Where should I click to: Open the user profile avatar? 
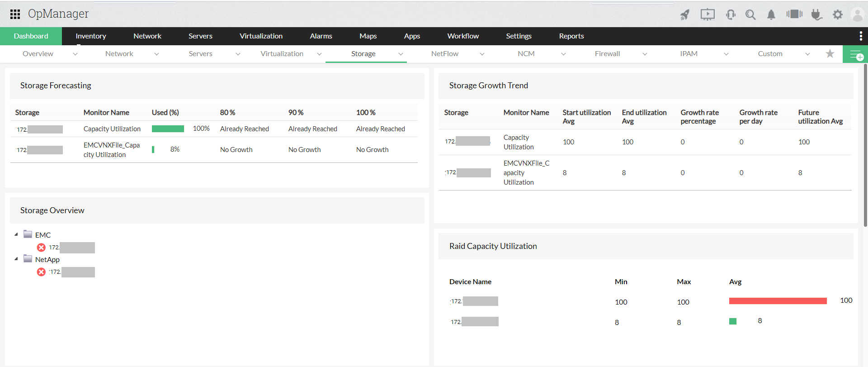tap(857, 14)
